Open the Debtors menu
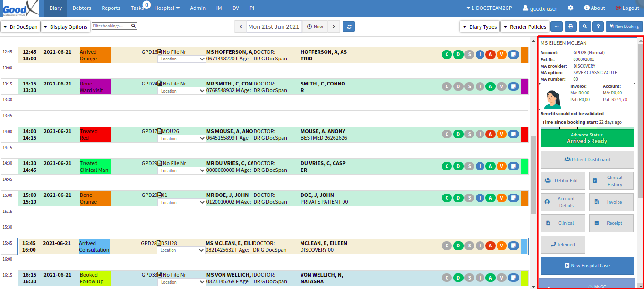 point(82,8)
